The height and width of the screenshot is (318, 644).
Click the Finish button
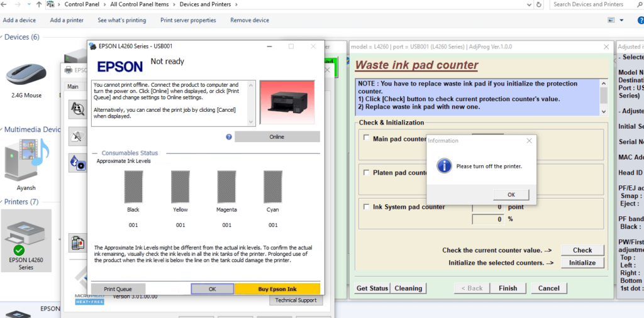[x=508, y=288]
